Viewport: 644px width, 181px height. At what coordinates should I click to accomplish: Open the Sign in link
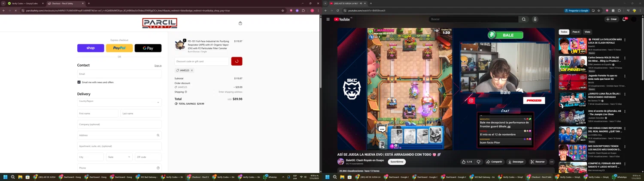tap(158, 66)
